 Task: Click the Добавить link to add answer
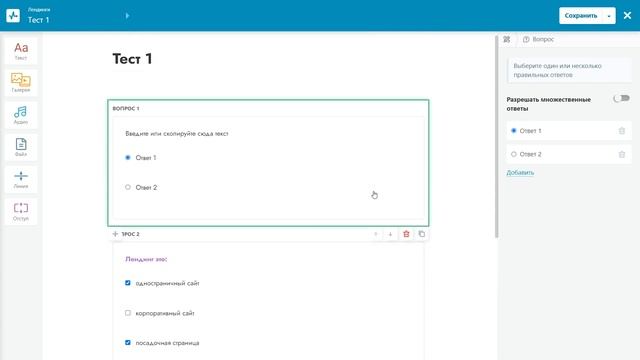click(520, 173)
